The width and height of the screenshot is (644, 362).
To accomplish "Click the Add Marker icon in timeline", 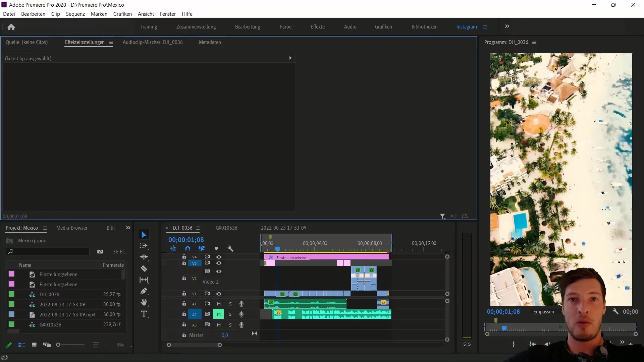I will coord(216,249).
